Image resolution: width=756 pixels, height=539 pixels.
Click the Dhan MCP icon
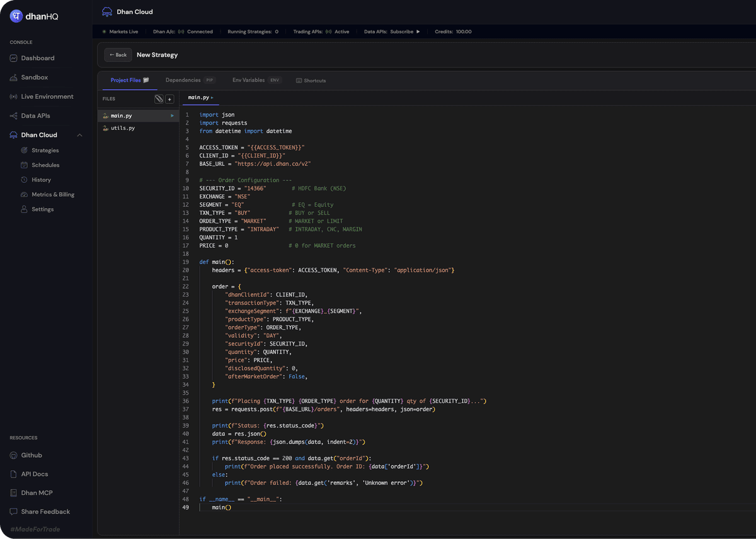(14, 493)
